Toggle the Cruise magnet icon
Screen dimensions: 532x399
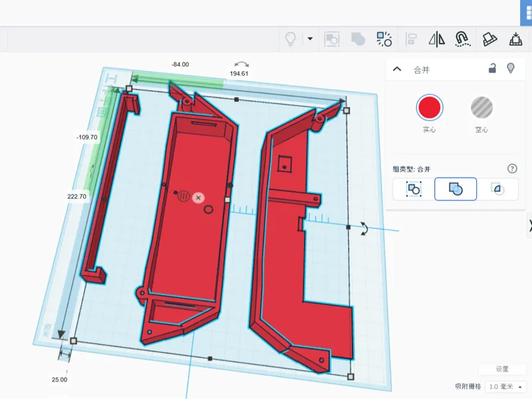click(x=462, y=39)
